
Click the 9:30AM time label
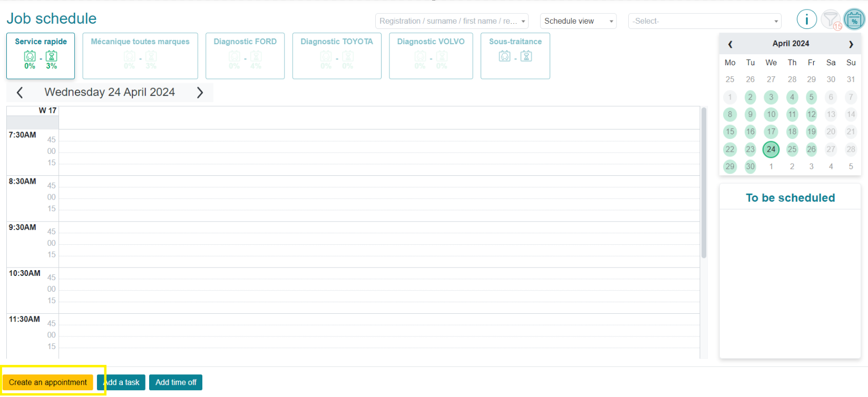[23, 227]
